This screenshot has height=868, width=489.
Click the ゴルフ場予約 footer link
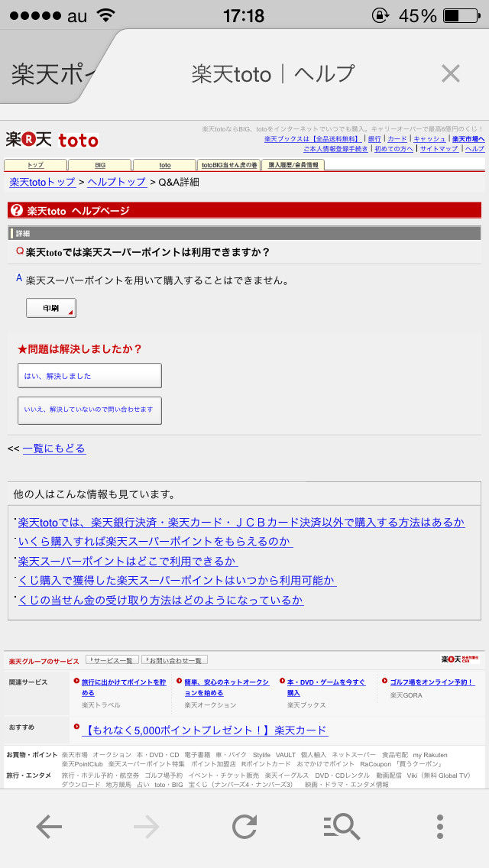(x=164, y=776)
